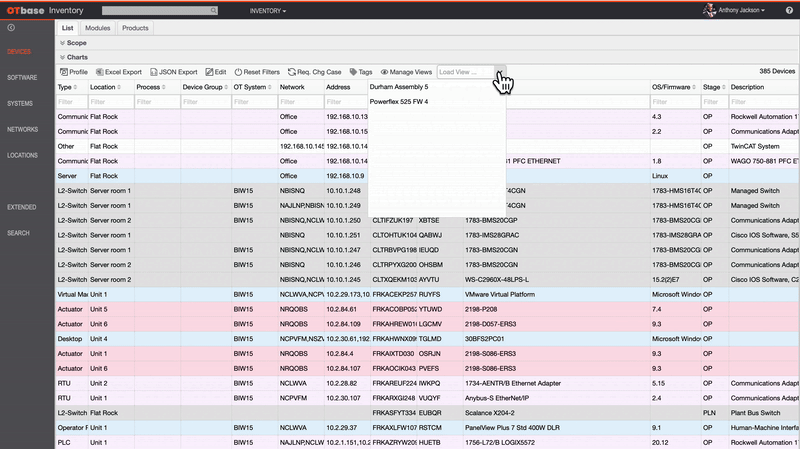
Task: Open EXTENDED in the sidebar
Action: 21,207
